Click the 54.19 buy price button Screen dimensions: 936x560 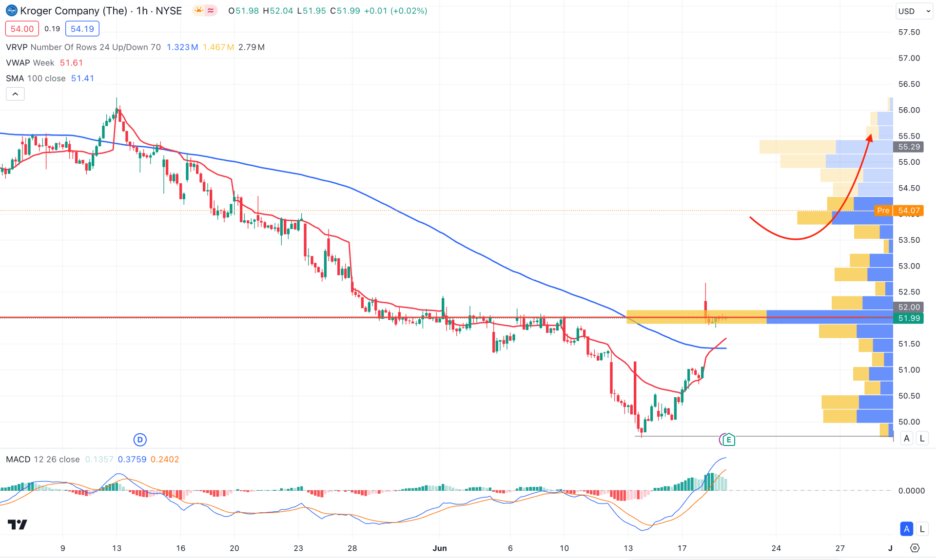click(x=82, y=29)
